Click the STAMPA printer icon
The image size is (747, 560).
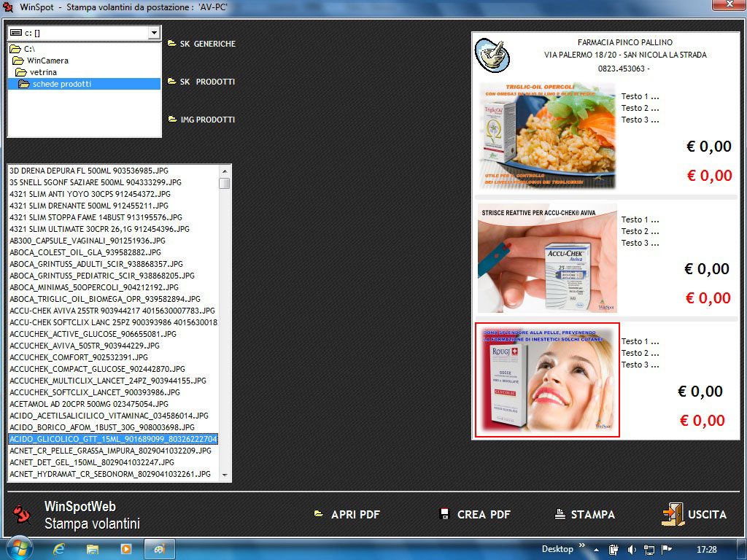[x=560, y=514]
